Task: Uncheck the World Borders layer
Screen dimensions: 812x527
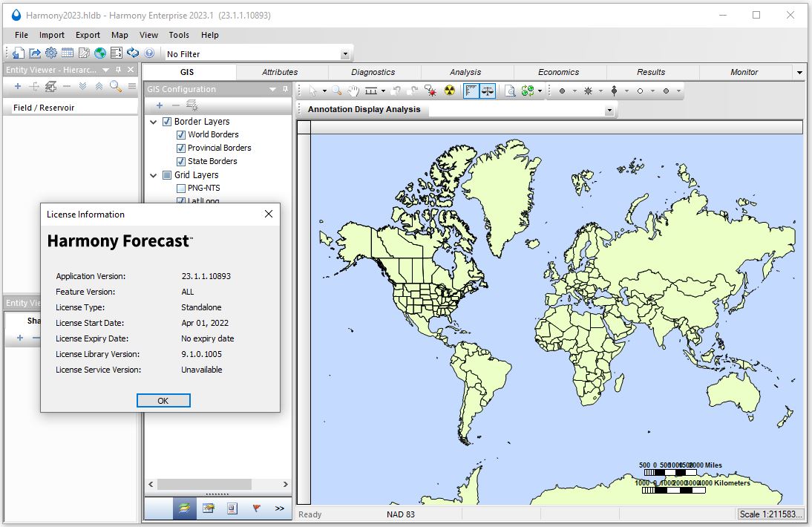Action: (x=181, y=135)
